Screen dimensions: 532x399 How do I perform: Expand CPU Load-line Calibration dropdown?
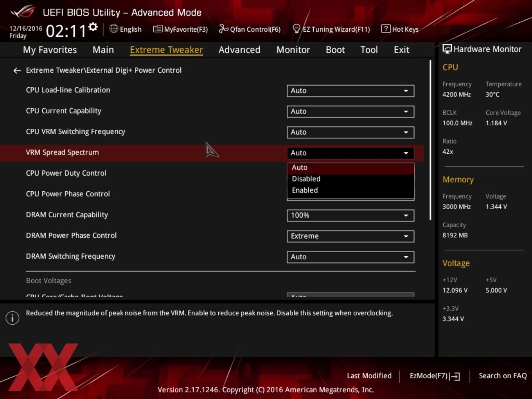click(350, 91)
